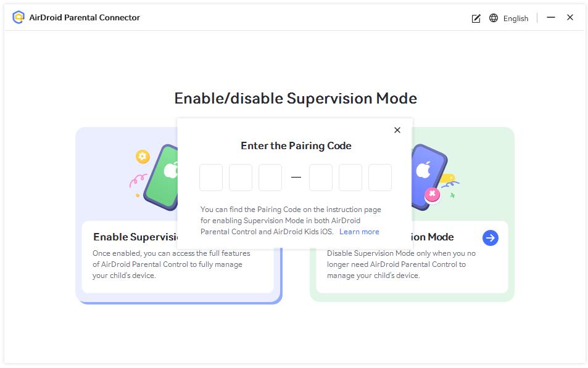
Task: Click the first pairing code box
Action: [211, 178]
